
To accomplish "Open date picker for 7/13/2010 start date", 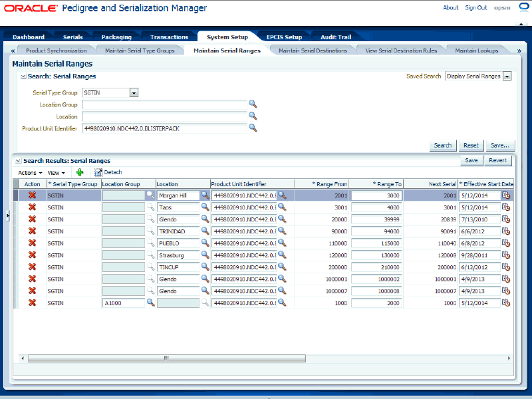I will pyautogui.click(x=506, y=219).
